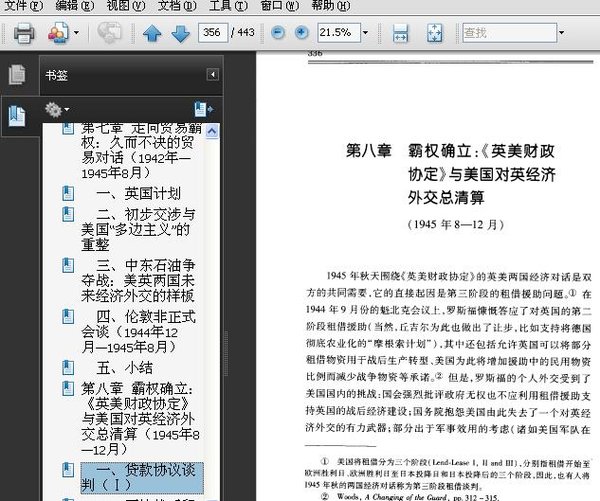Select highlighted bookmark 一、贷款协议谈判（I）
Viewport: 600px width, 501px height.
tap(142, 478)
